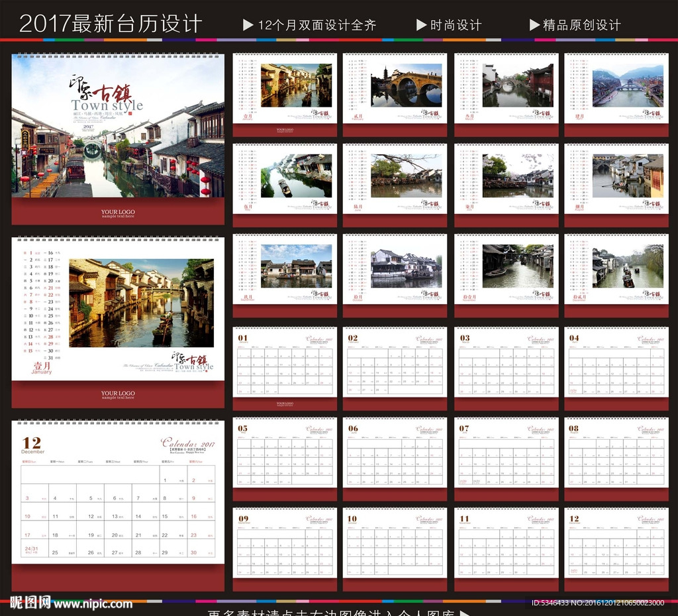The height and width of the screenshot is (616, 678).
Task: Select the 时尚设计 header text
Action: coord(456,25)
